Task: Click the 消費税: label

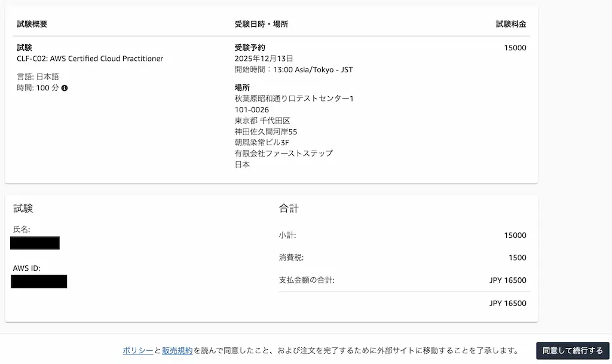Action: click(291, 258)
